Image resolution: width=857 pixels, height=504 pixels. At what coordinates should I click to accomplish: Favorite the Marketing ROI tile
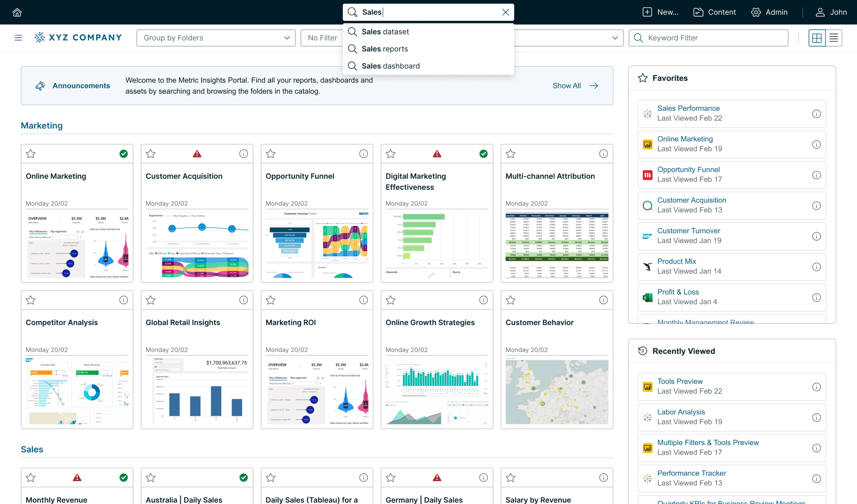pos(271,300)
